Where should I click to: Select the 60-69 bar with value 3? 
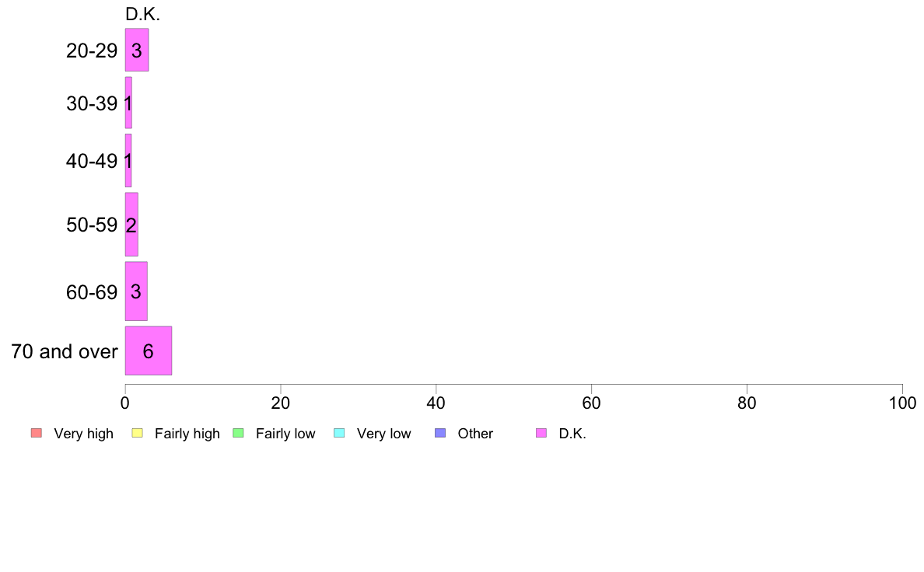click(136, 291)
